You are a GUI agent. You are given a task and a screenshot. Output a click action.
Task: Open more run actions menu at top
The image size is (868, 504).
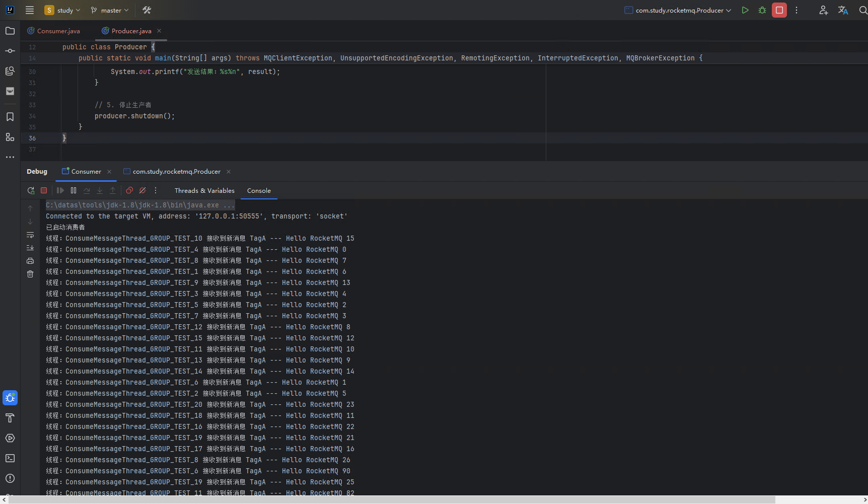click(x=797, y=10)
